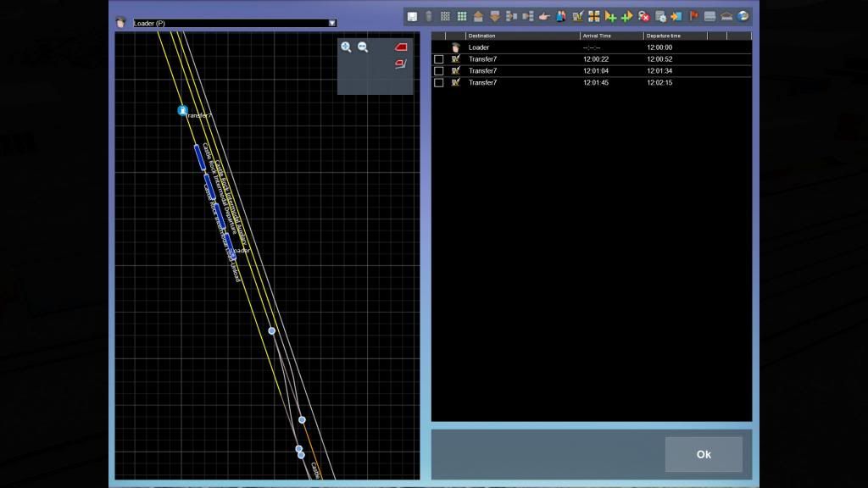Click the driver portrait beside Loader dropdown
The width and height of the screenshot is (868, 488).
pyautogui.click(x=120, y=23)
